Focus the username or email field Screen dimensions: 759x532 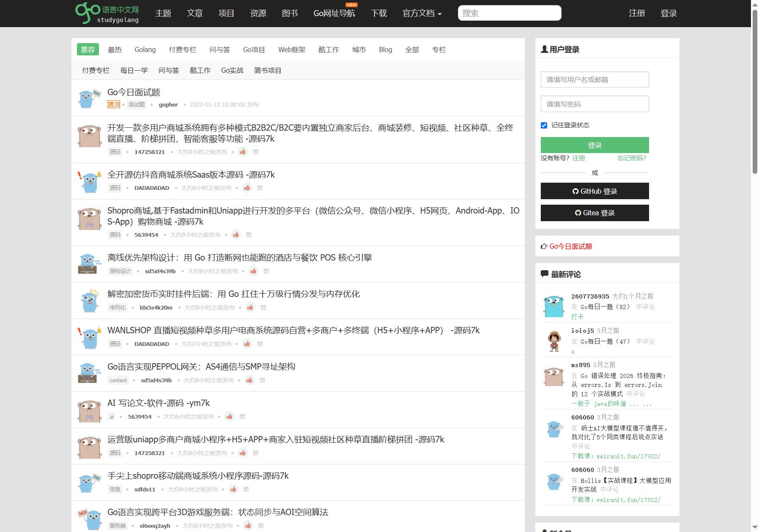point(595,80)
